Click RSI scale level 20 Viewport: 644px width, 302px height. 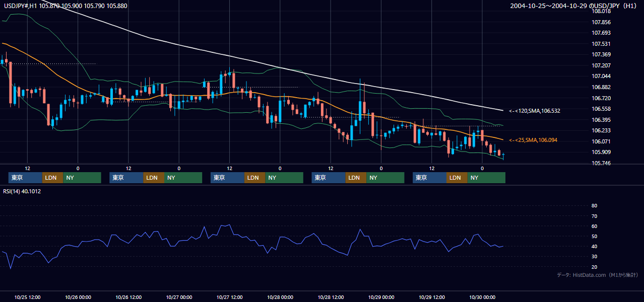(594, 267)
